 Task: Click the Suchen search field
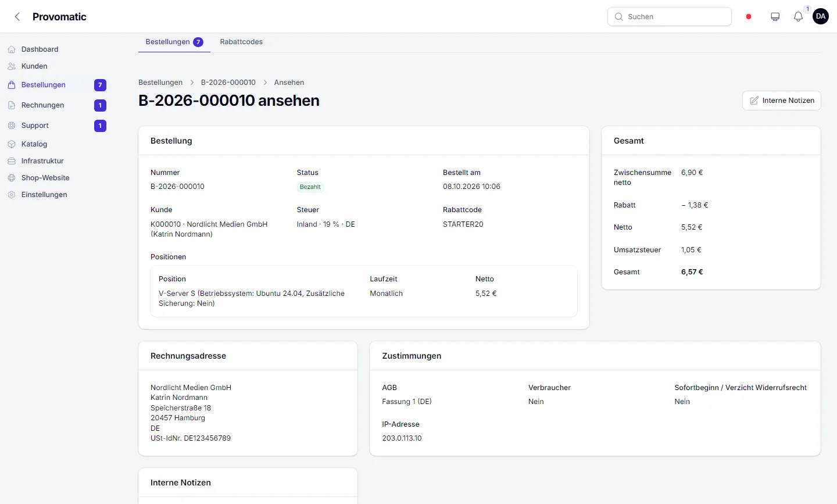pyautogui.click(x=670, y=17)
